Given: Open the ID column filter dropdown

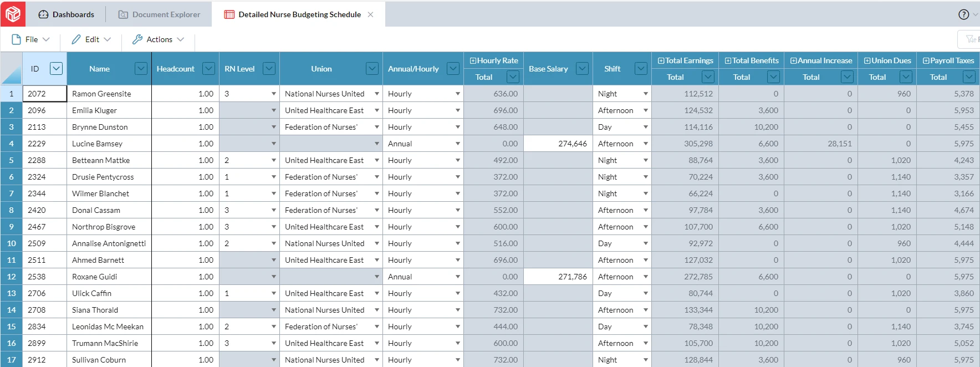Looking at the screenshot, I should (x=56, y=69).
